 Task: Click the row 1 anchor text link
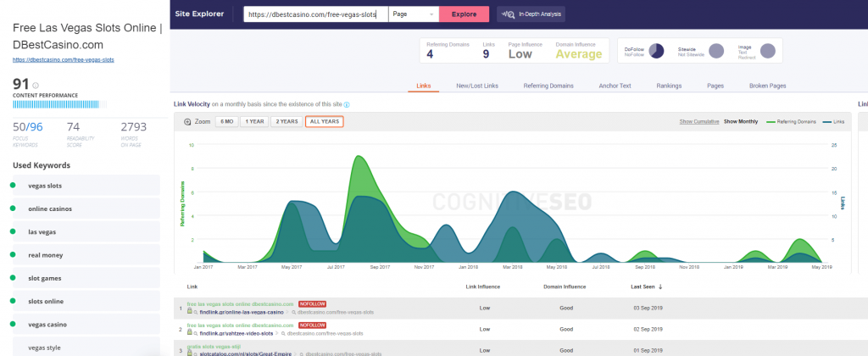(x=240, y=304)
